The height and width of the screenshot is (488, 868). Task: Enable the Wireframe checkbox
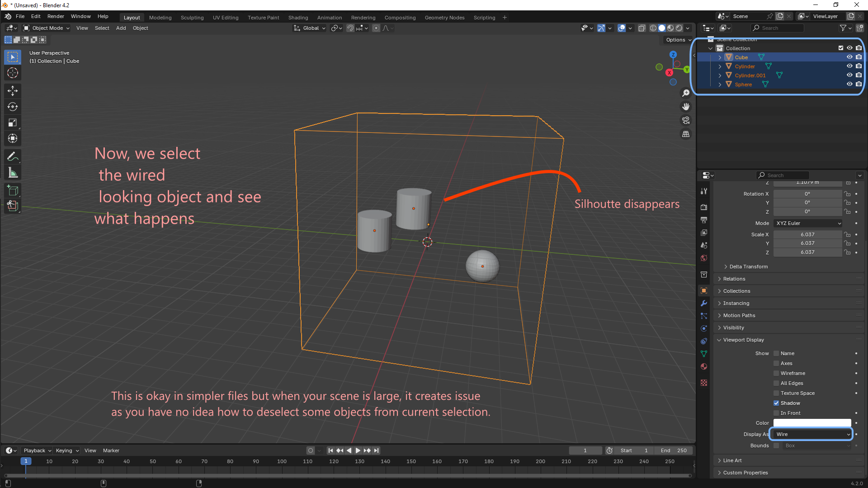pos(776,373)
